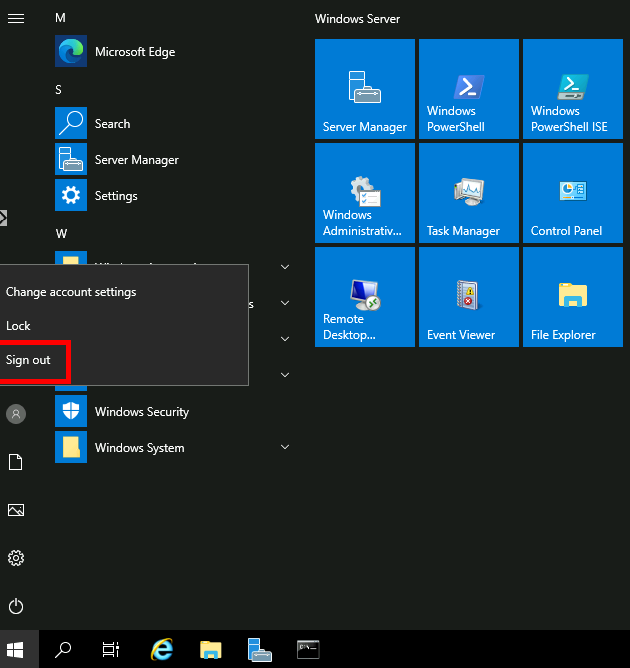Open the Event Viewer tile
Viewport: 630px width, 668px height.
click(469, 297)
